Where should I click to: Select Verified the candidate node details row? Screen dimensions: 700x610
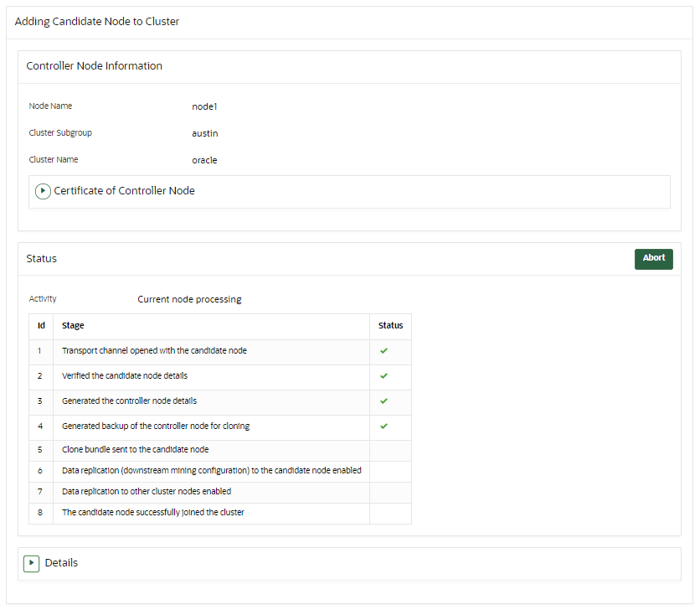(220, 377)
